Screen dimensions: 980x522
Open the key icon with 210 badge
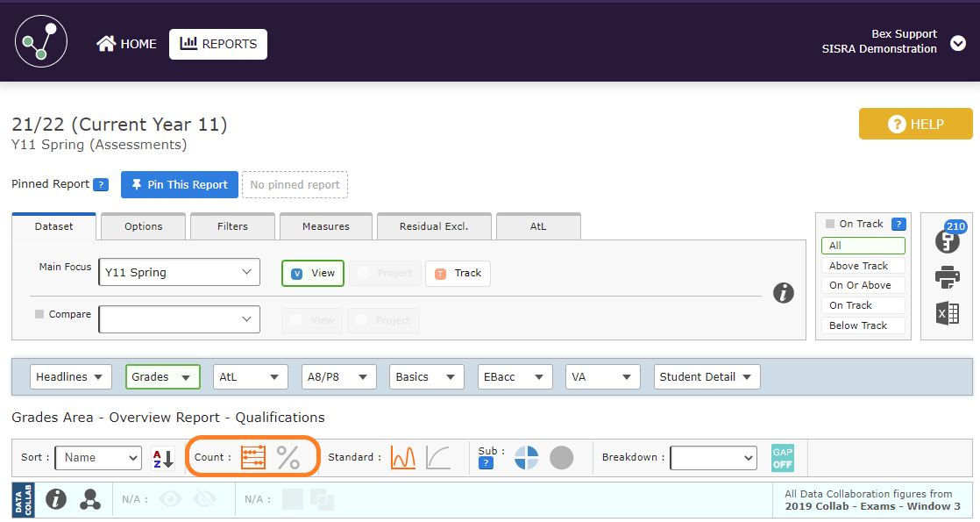point(947,240)
